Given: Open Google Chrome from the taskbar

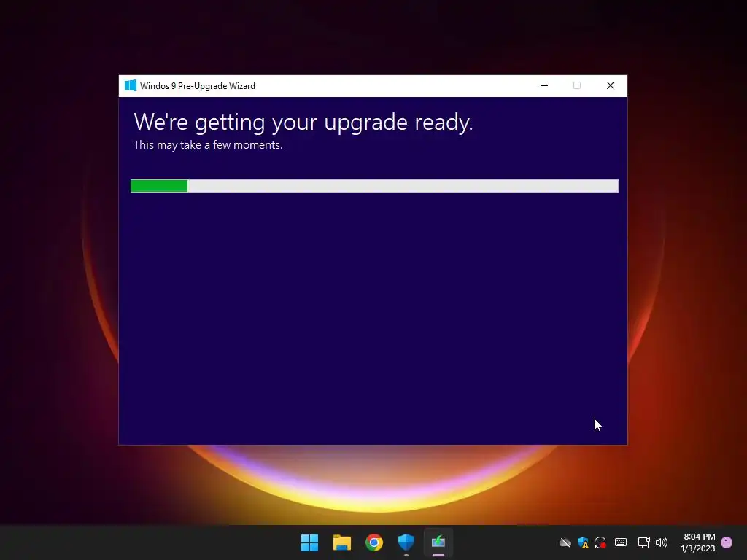Looking at the screenshot, I should pyautogui.click(x=374, y=542).
